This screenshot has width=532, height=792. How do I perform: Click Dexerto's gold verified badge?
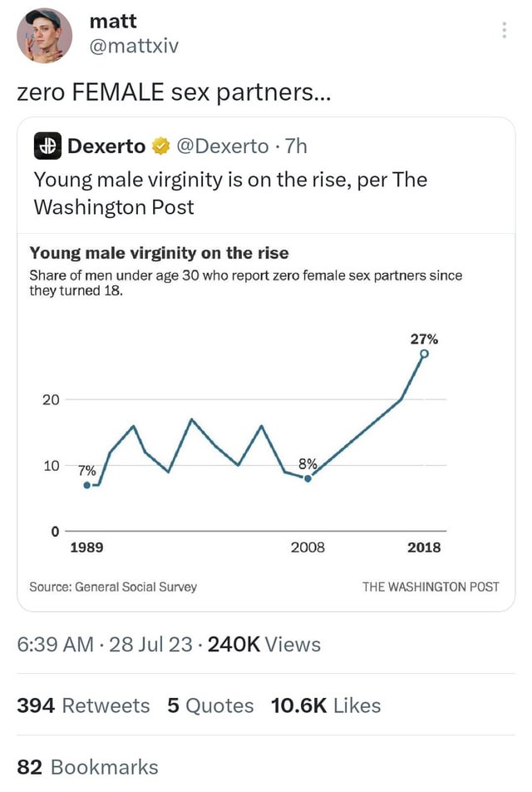161,146
